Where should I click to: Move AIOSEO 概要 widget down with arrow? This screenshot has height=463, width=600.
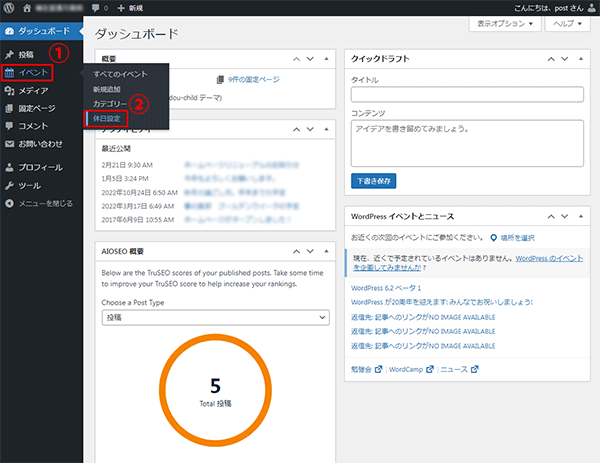(x=310, y=251)
